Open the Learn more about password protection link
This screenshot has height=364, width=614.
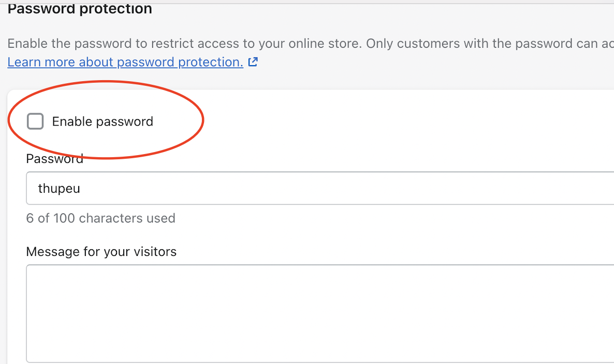click(x=125, y=62)
